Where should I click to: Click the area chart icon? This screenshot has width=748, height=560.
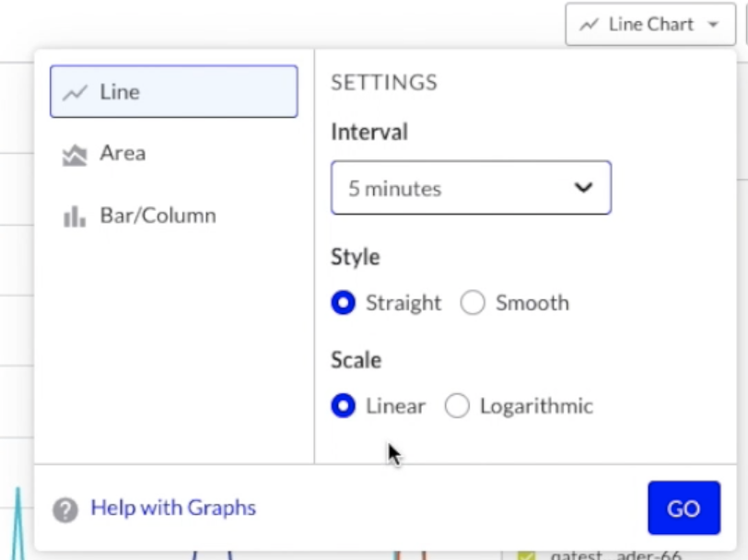coord(75,155)
